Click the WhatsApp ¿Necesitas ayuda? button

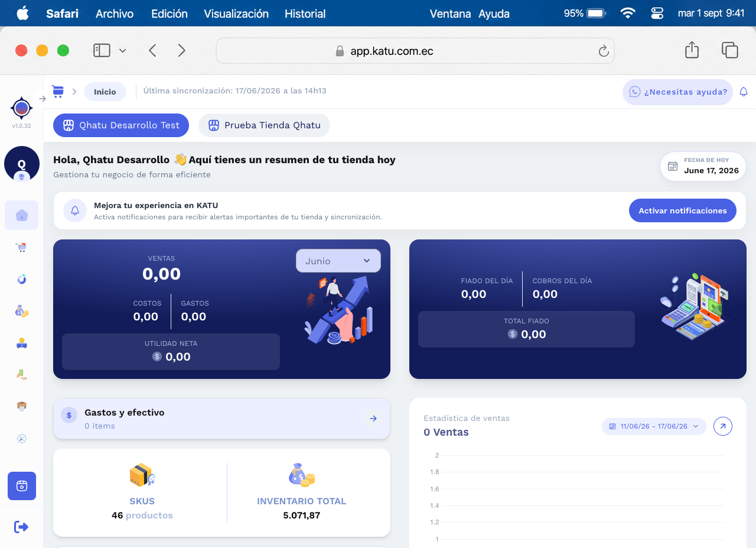(678, 92)
